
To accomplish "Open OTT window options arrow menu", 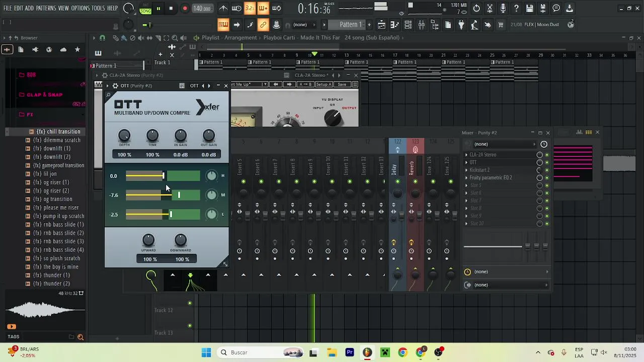I will pos(107,85).
